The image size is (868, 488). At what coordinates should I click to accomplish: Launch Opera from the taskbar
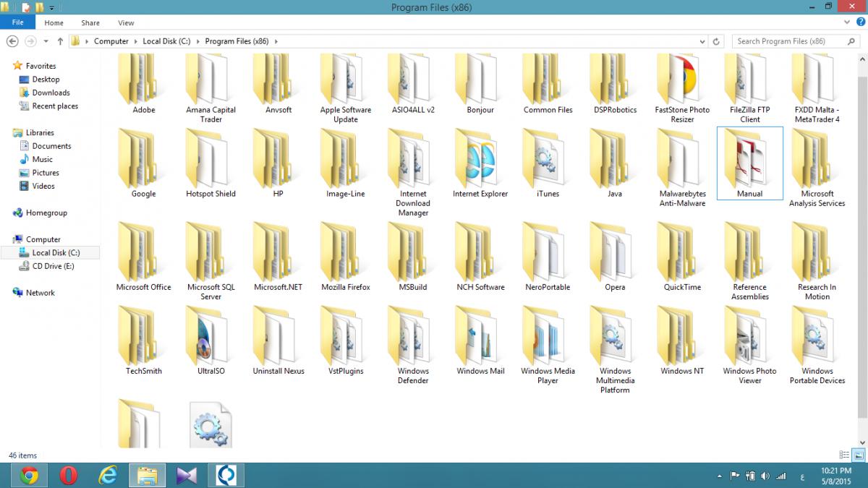coord(69,475)
